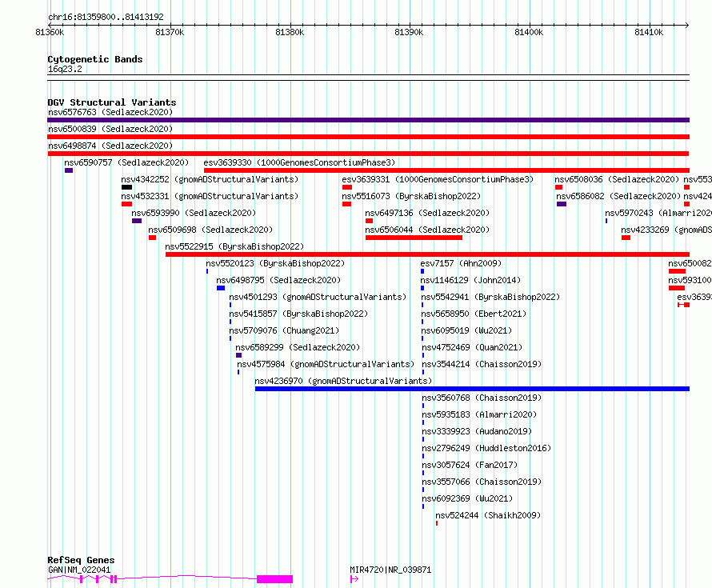Open nsv4752469 (Quan2021) label
Image resolution: width=712 pixels, height=588 pixels.
coord(472,347)
